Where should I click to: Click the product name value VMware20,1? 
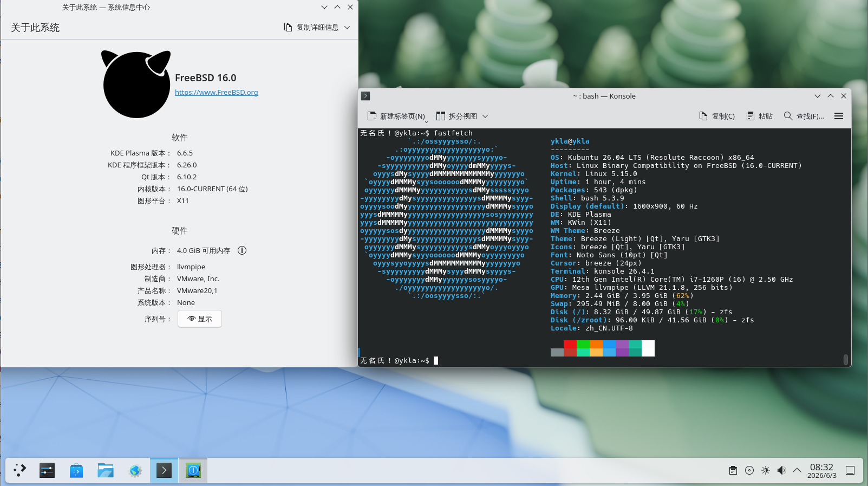197,291
